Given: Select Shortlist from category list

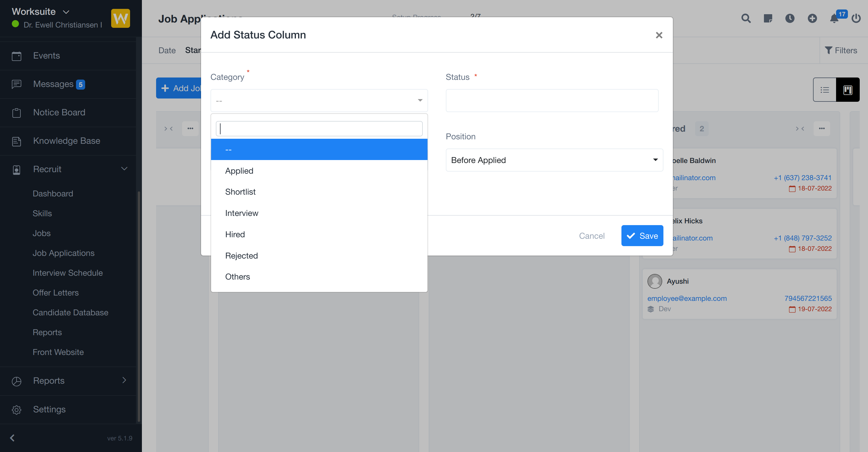Looking at the screenshot, I should pyautogui.click(x=240, y=192).
